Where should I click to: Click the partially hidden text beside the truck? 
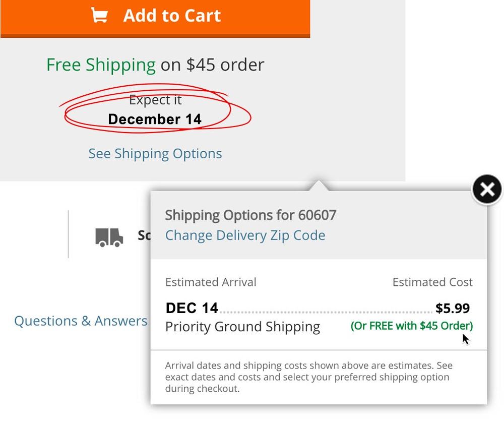[144, 235]
